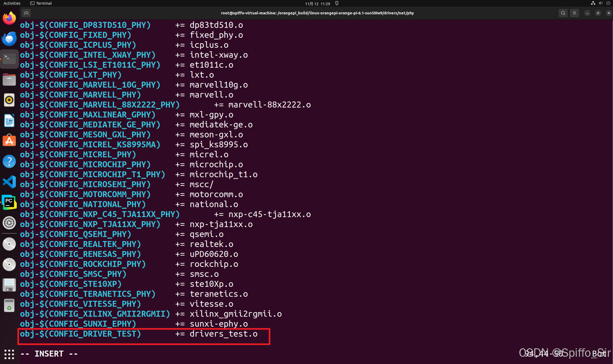Open a new terminal tab with top-left button
This screenshot has width=613, height=364.
pos(26,13)
